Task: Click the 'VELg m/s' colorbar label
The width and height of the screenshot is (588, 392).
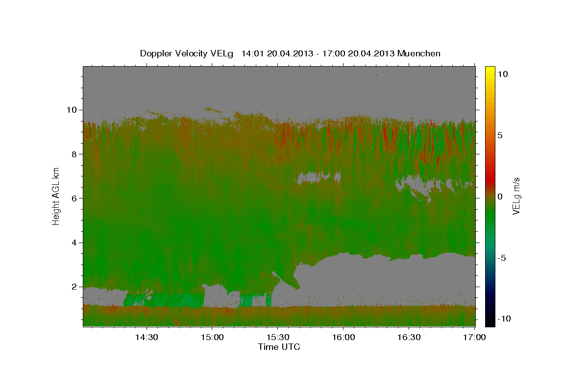Action: (x=516, y=196)
